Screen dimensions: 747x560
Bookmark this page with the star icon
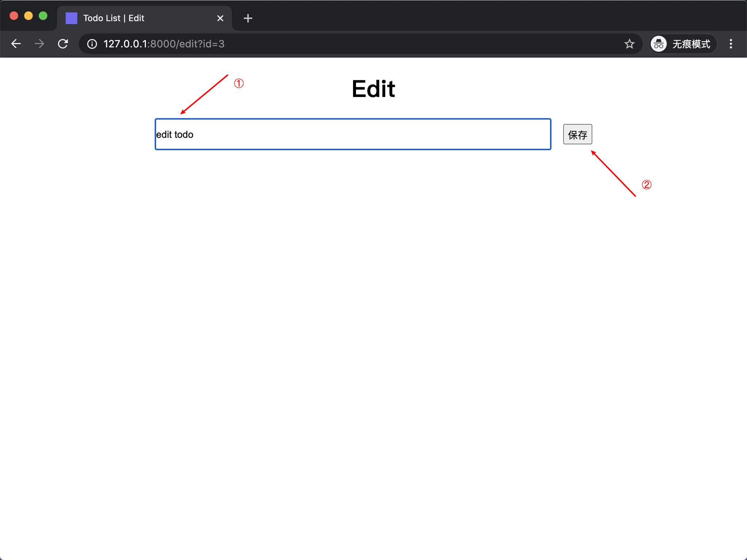pyautogui.click(x=629, y=44)
